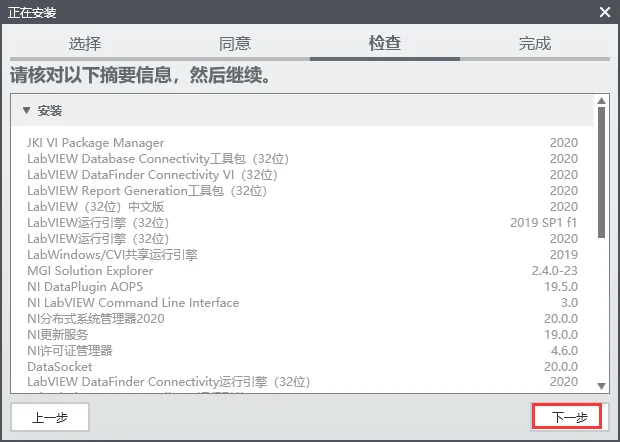Select LabVIEW DataFinder Connectivity运行引擎 row
The width and height of the screenshot is (620, 442).
pyautogui.click(x=302, y=382)
